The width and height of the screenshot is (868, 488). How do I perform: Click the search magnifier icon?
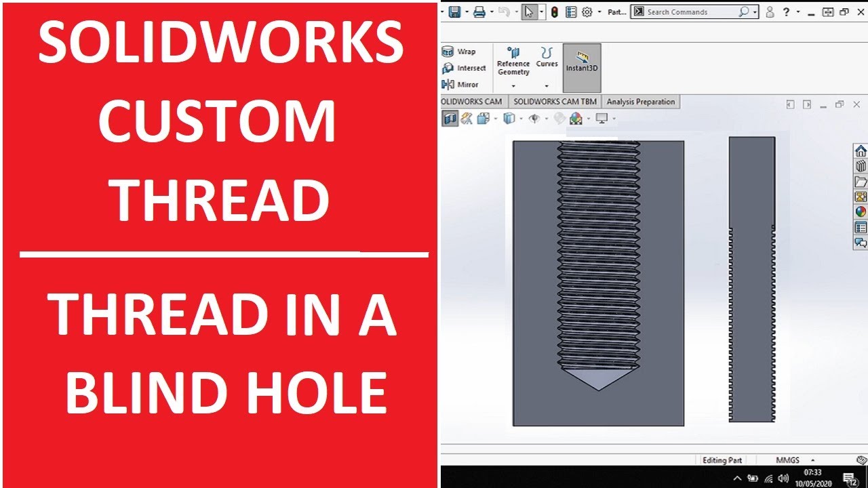(744, 12)
